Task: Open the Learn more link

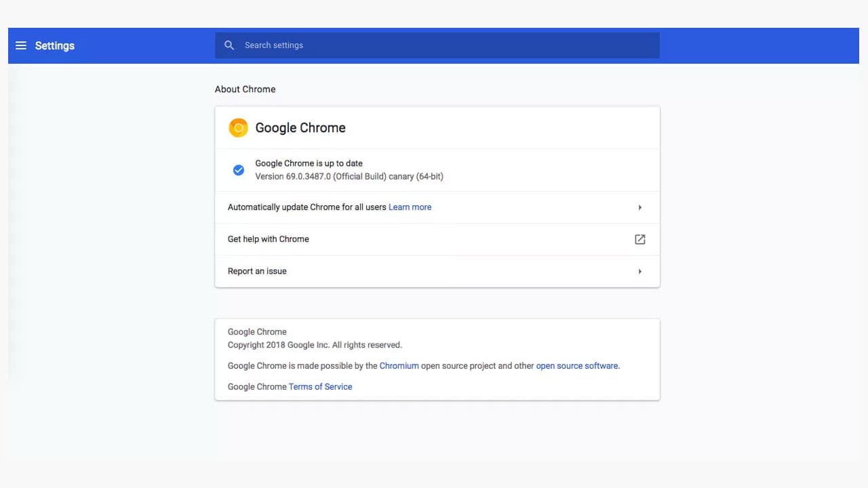Action: click(x=410, y=207)
